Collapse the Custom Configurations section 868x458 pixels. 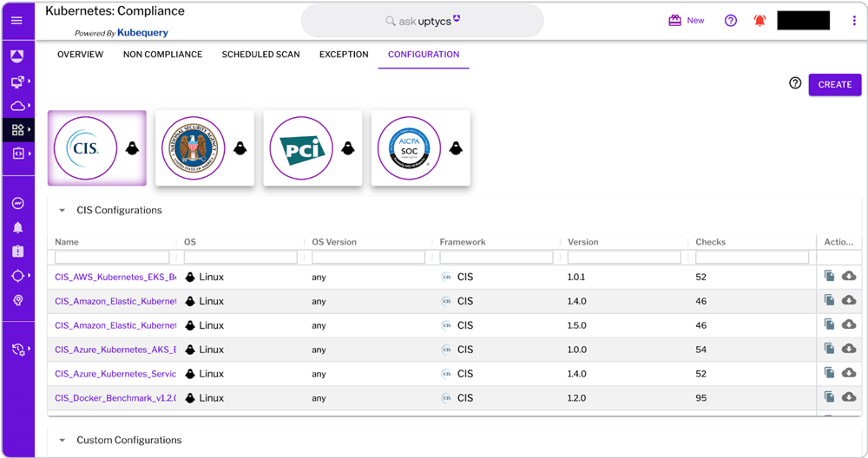point(62,441)
